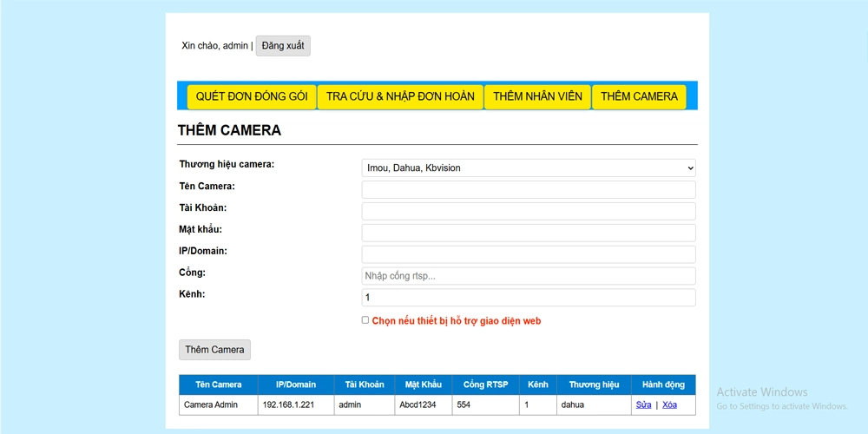The height and width of the screenshot is (434, 868).
Task: Switch to TRA CỨU & NHẬP ĐƠN HOÀN tab
Action: tap(400, 96)
